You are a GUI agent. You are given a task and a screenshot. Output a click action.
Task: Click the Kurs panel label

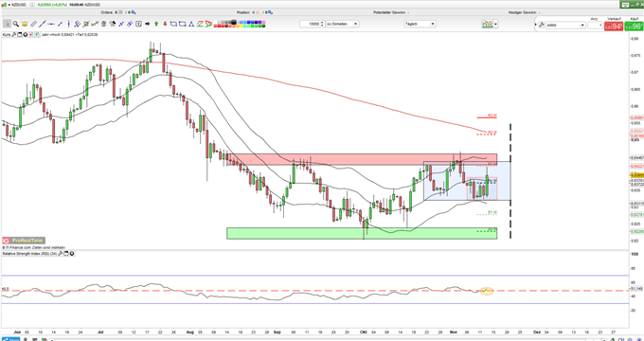pos(7,34)
